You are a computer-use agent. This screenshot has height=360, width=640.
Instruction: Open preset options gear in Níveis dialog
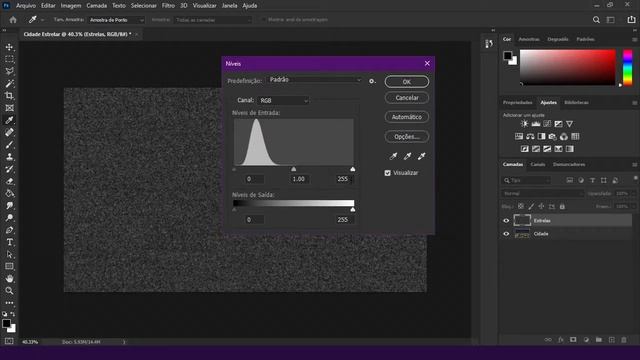(372, 81)
